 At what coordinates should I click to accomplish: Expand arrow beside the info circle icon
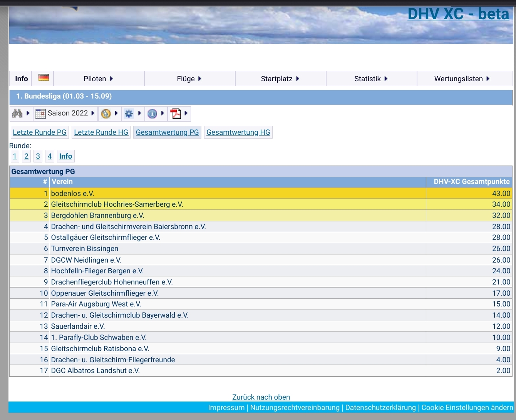163,113
